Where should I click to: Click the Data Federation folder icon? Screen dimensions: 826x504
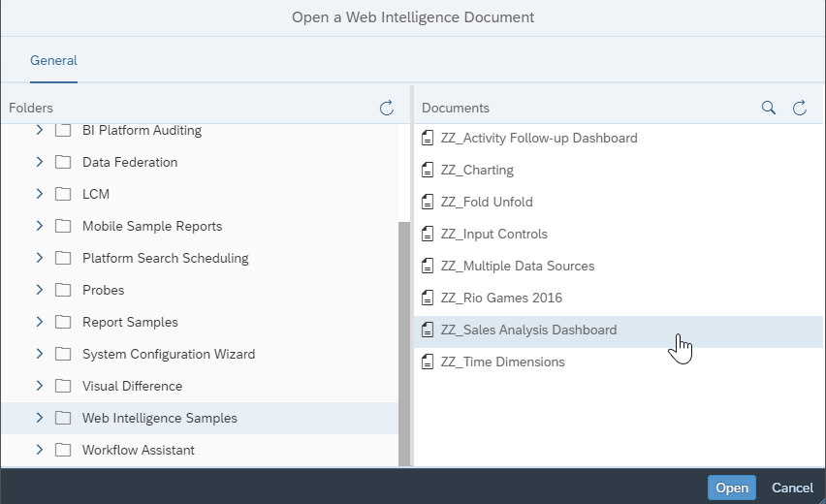[x=63, y=162]
